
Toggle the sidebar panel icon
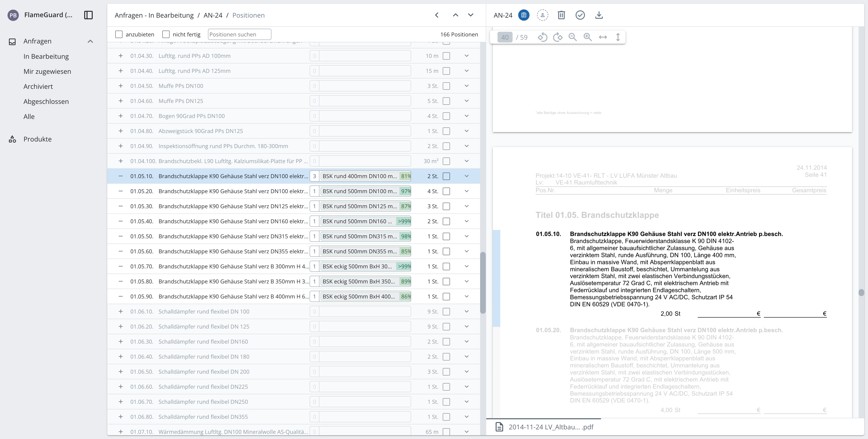[88, 15]
